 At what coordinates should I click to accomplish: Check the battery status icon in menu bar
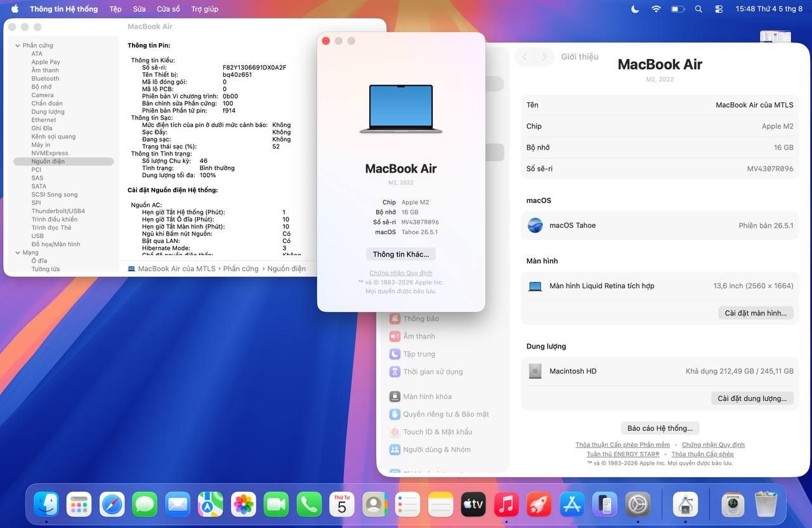(678, 9)
